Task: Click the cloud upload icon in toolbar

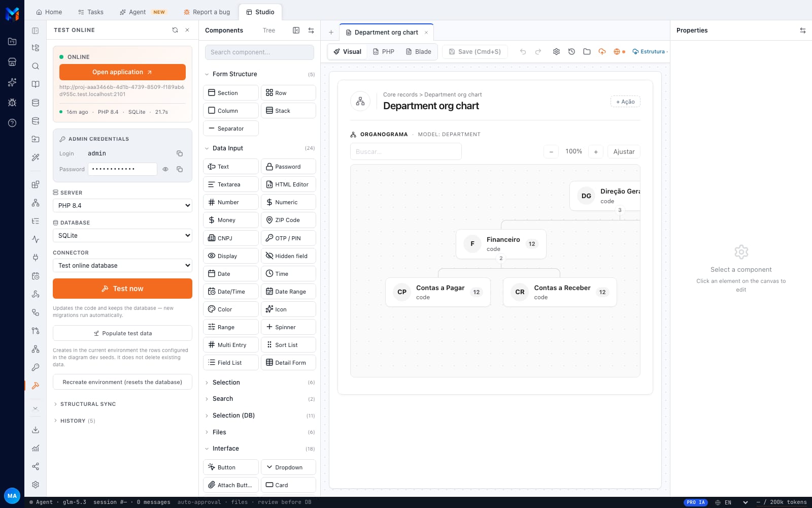Action: [602, 51]
